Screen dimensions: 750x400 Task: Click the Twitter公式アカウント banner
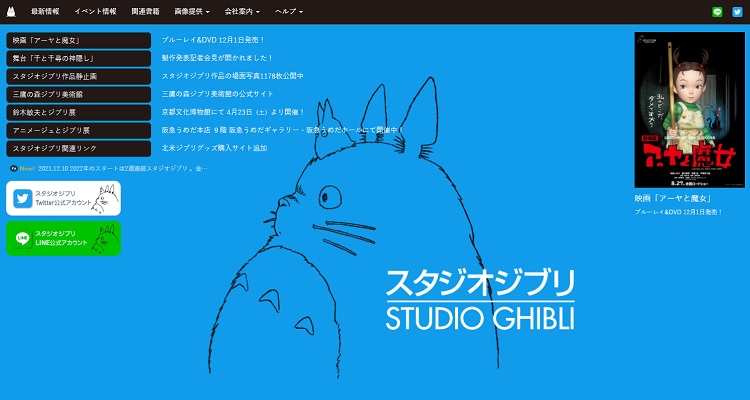(x=63, y=198)
